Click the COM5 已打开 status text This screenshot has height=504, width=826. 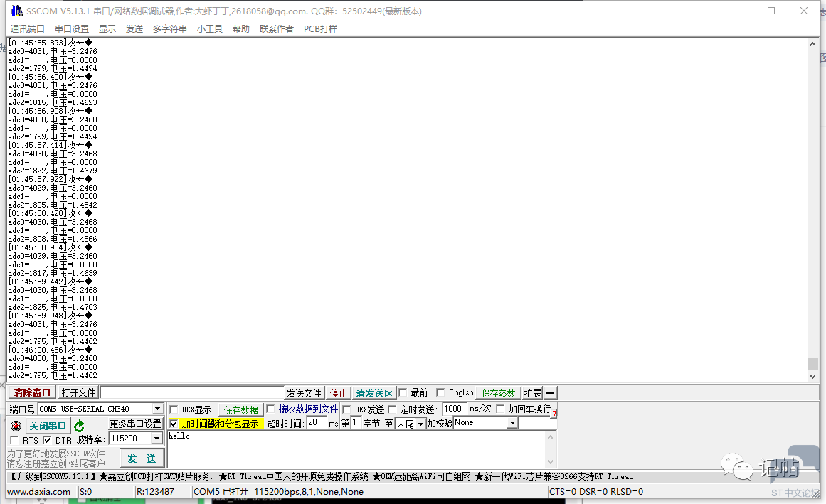(278, 491)
